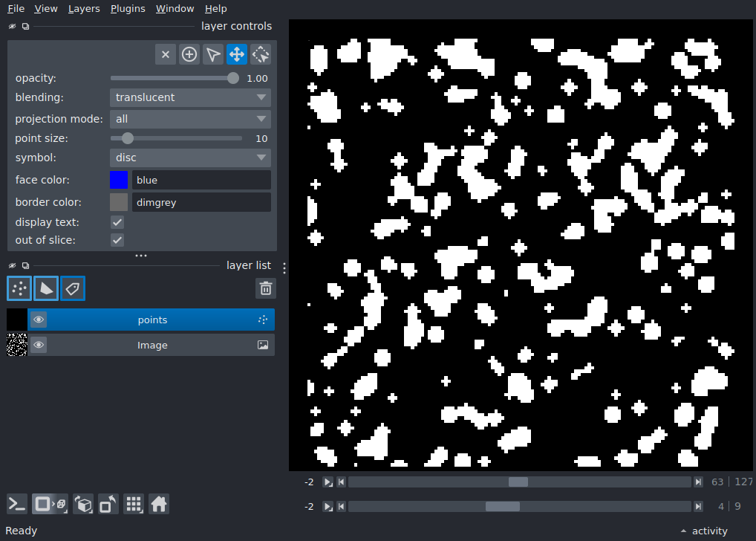Uncheck the display text checkbox
Screen dimensions: 756x541
[117, 222]
